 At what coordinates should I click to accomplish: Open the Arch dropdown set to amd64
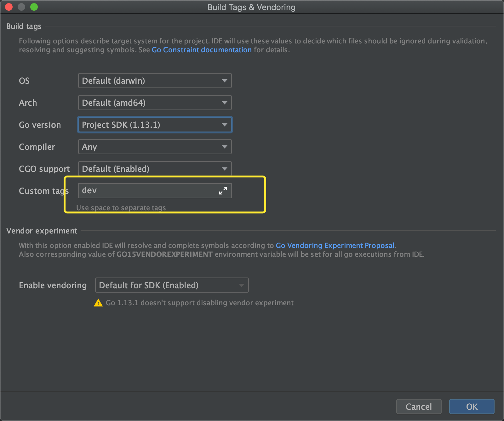(155, 103)
